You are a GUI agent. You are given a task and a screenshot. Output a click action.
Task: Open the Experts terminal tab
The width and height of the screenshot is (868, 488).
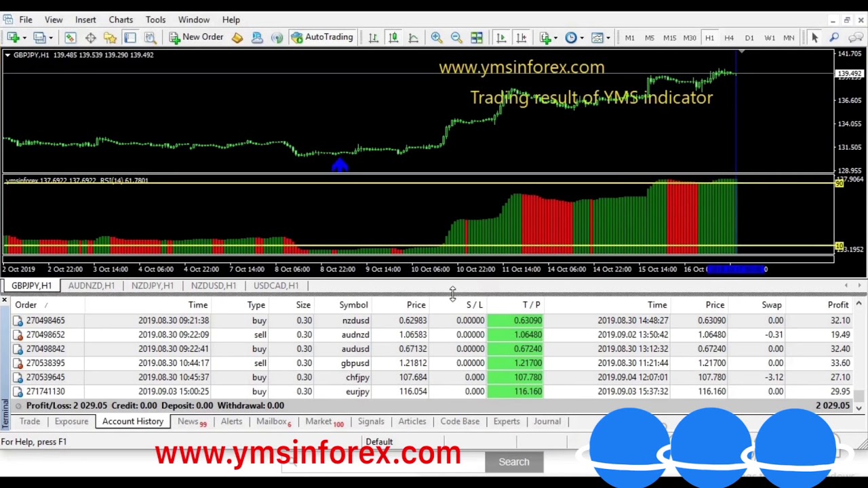pyautogui.click(x=507, y=422)
